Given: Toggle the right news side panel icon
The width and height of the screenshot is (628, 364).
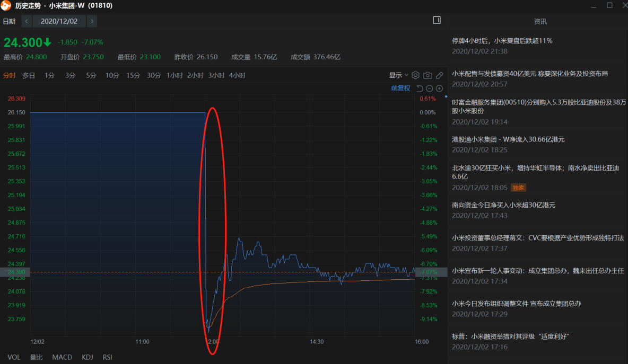Looking at the screenshot, I should [x=437, y=20].
